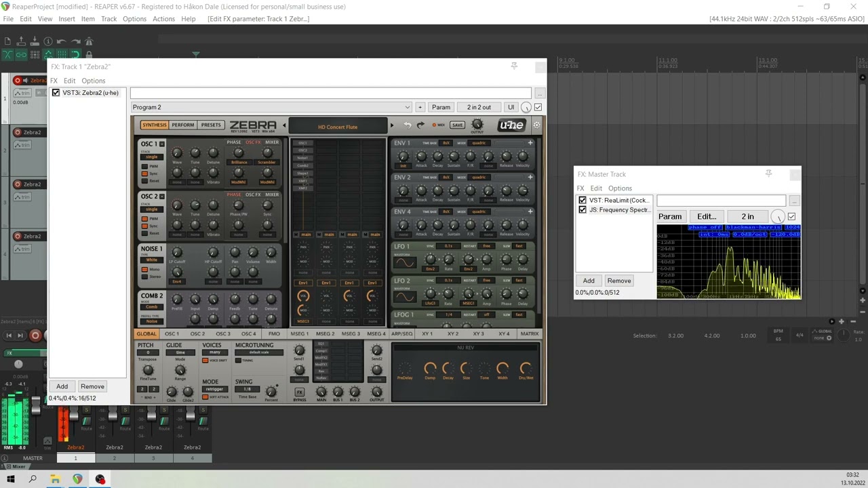Expand ENV 1 plus button
Screen dimensions: 868x488
[x=530, y=143]
